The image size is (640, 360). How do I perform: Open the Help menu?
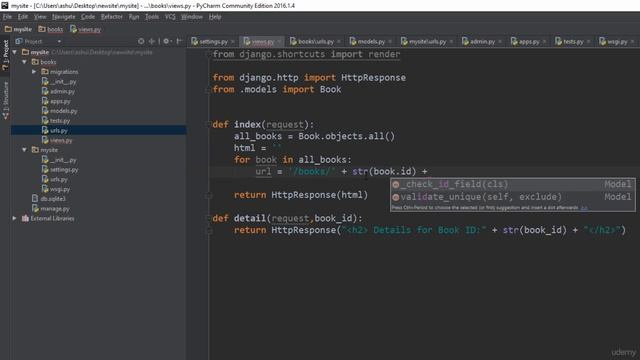pos(215,17)
